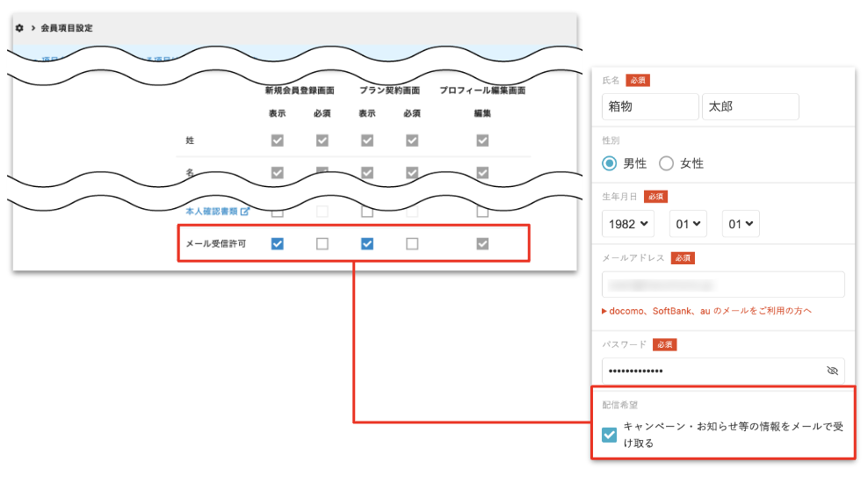This screenshot has width=868, height=483.
Task: Uncheck the キャンペーン・お知らせ mail checkbox
Action: (x=609, y=435)
